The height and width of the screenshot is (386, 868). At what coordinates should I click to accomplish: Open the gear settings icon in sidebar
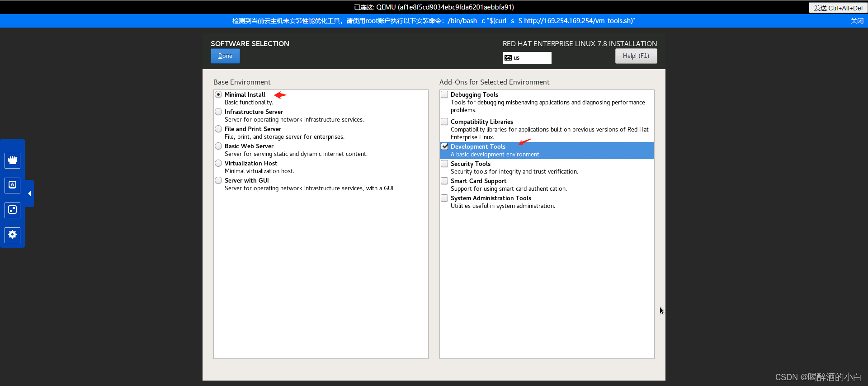pos(13,235)
